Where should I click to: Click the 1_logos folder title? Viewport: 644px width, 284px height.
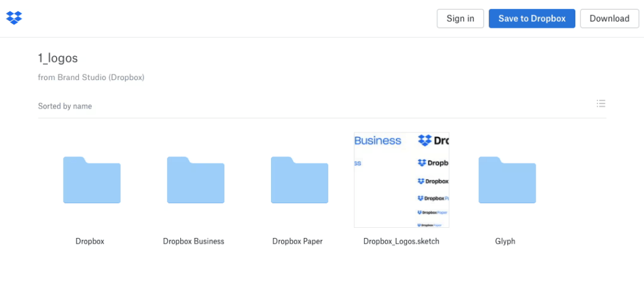pos(58,59)
